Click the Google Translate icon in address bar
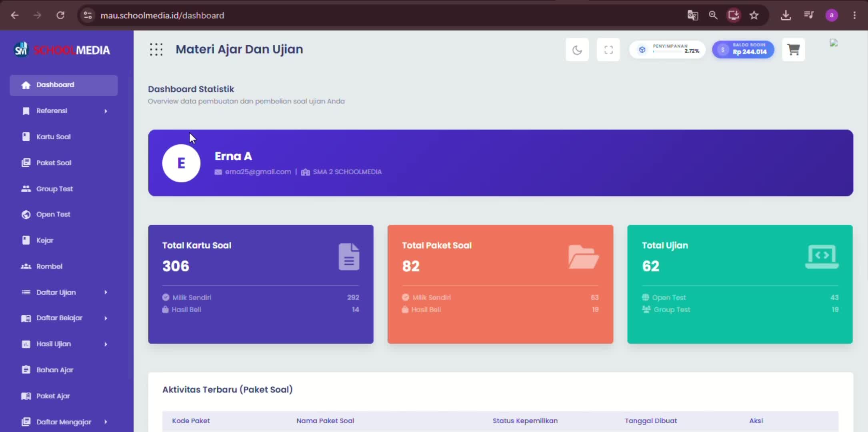 click(693, 15)
